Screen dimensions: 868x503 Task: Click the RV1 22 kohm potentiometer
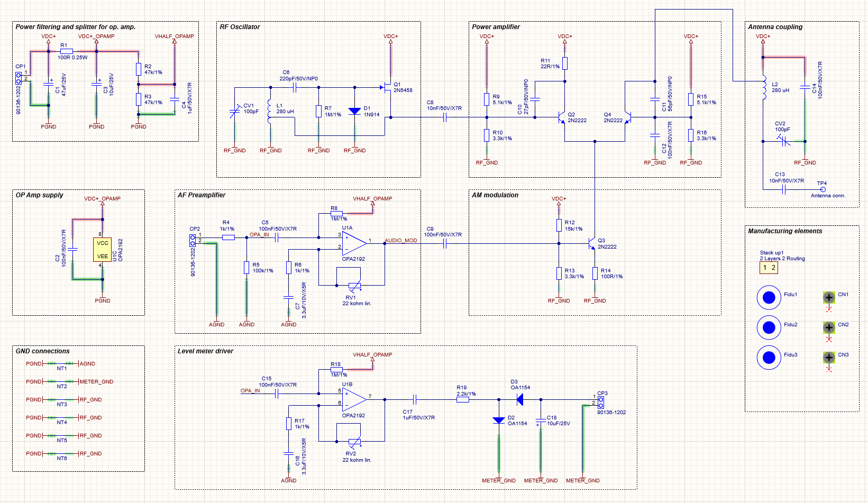tap(354, 286)
